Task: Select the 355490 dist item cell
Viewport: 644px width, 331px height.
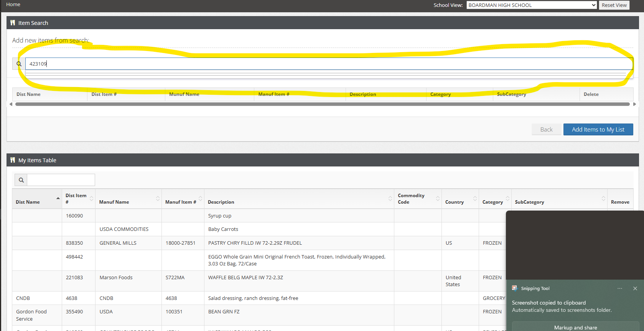Action: pos(79,315)
